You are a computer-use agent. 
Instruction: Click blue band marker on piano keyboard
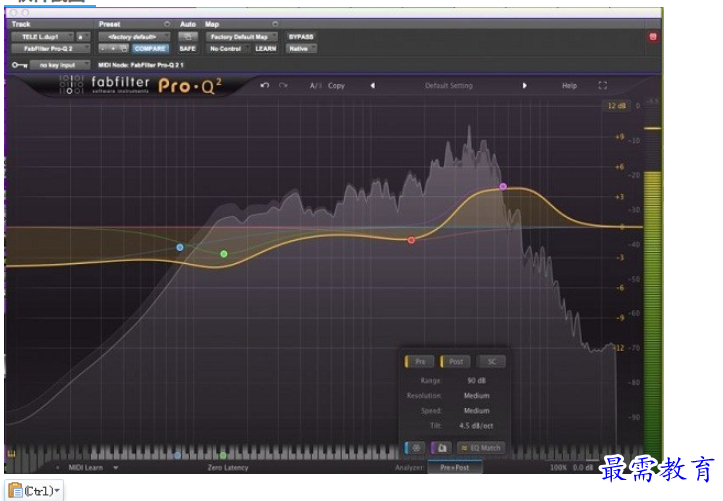click(178, 455)
